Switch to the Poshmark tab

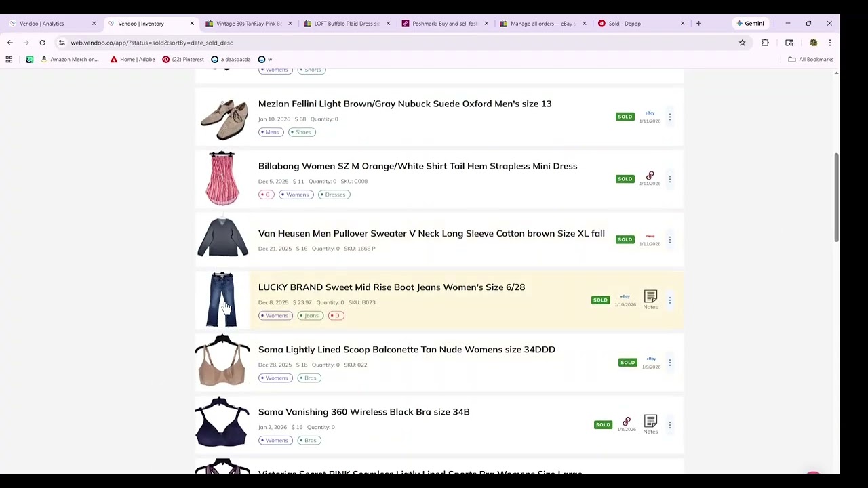(444, 24)
